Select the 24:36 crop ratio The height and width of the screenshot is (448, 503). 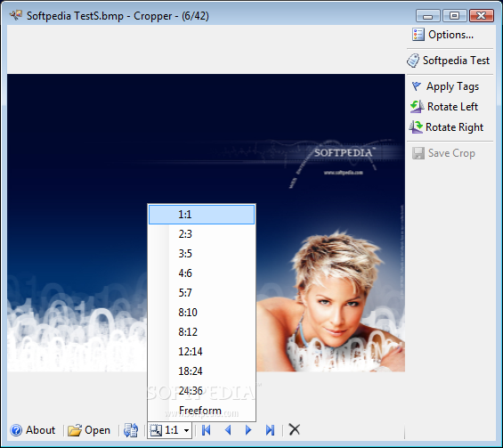tap(202, 391)
